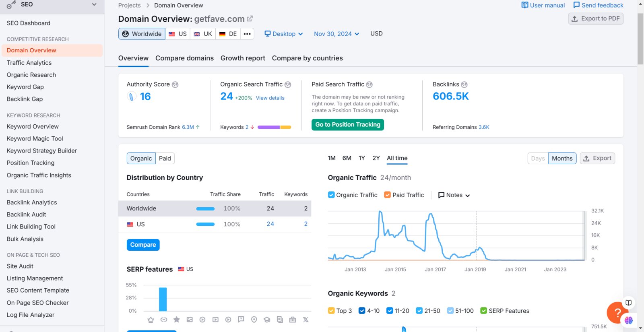Click US traffic share bar
644x332 pixels.
click(x=205, y=224)
